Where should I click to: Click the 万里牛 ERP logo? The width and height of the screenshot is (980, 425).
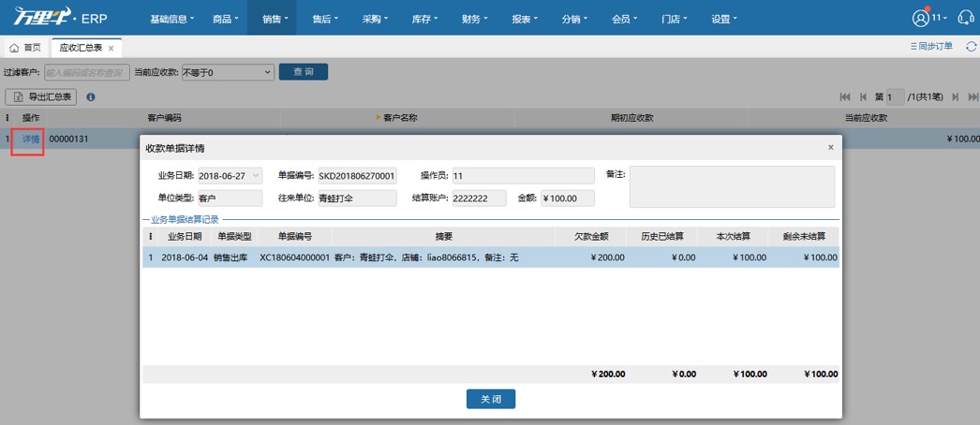click(x=61, y=18)
